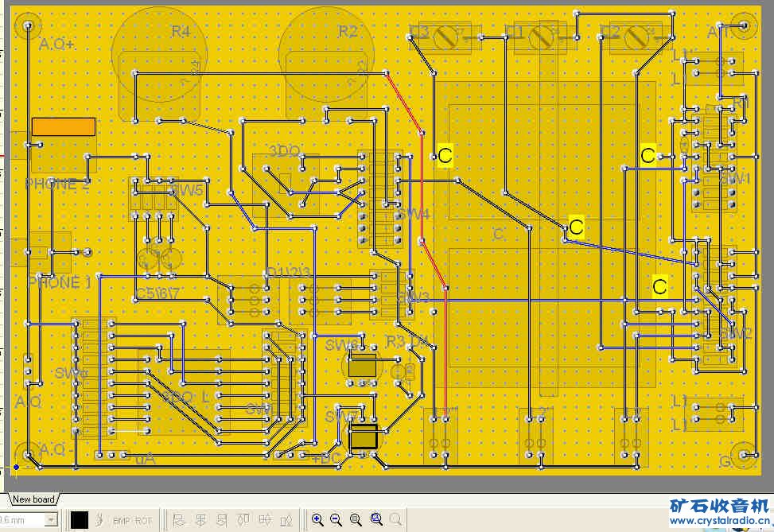The height and width of the screenshot is (532, 774).
Task: Click the G ground terminal label
Action: (725, 462)
